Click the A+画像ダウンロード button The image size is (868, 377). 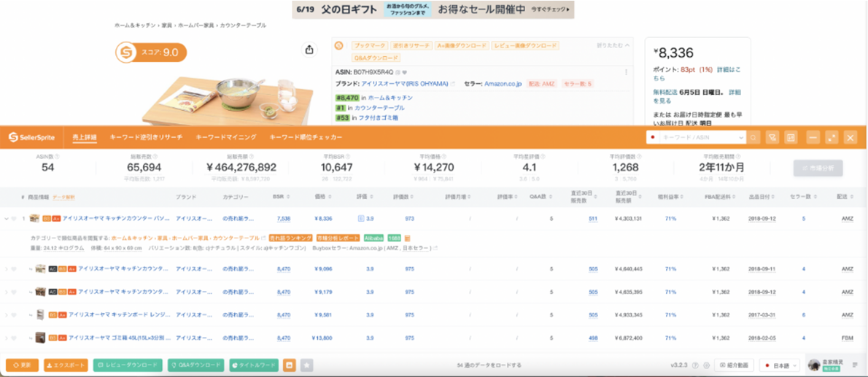pos(462,45)
